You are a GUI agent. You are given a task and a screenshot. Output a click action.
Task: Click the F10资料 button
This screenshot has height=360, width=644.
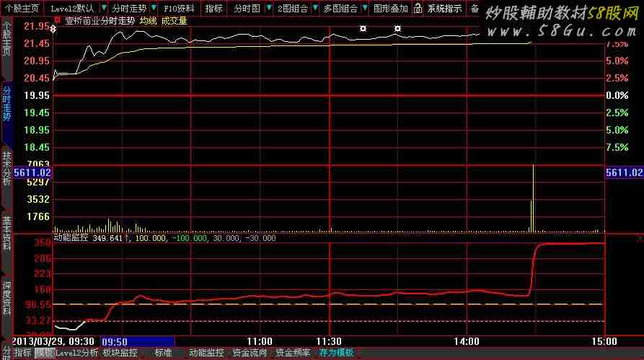click(x=179, y=9)
